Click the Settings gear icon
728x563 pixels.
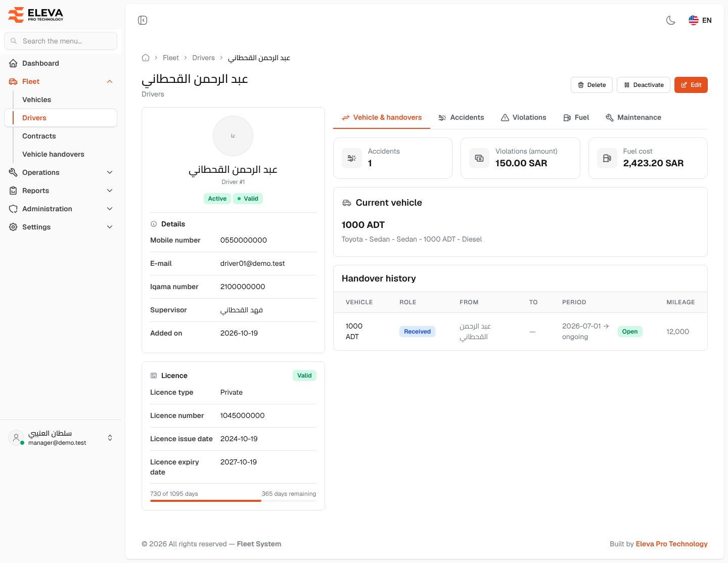[x=13, y=227]
